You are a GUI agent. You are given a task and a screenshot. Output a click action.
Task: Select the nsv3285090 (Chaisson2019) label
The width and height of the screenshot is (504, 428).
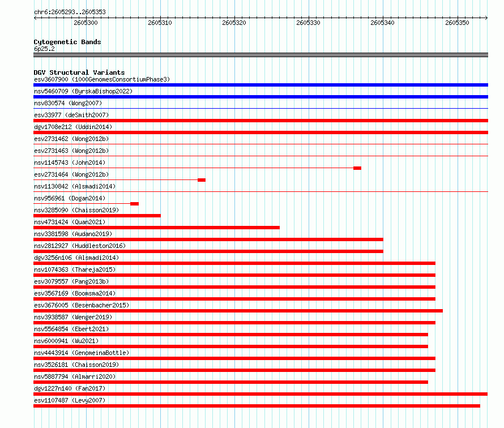tap(76, 210)
